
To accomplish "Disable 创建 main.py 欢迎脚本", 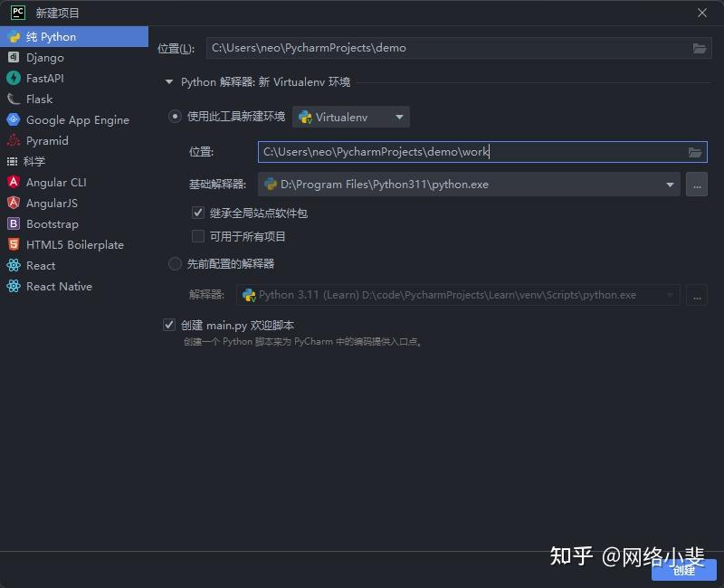I will coord(168,325).
